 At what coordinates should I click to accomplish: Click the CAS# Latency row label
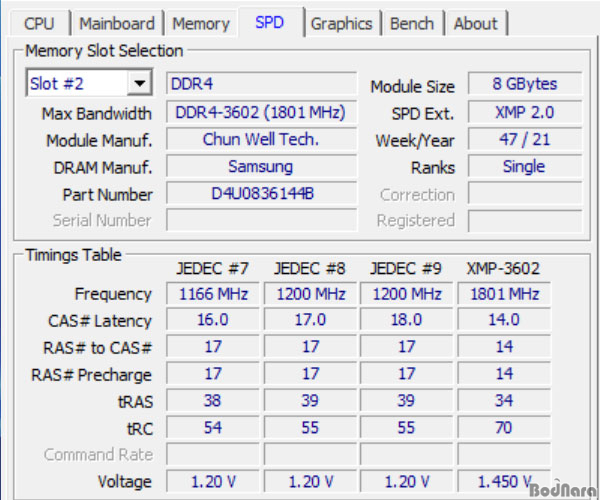click(99, 321)
